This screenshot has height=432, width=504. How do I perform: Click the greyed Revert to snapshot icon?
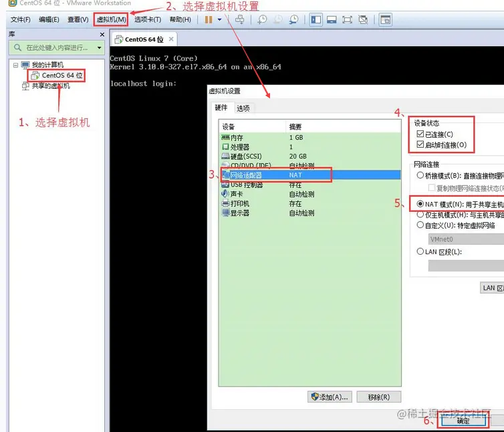pos(278,19)
